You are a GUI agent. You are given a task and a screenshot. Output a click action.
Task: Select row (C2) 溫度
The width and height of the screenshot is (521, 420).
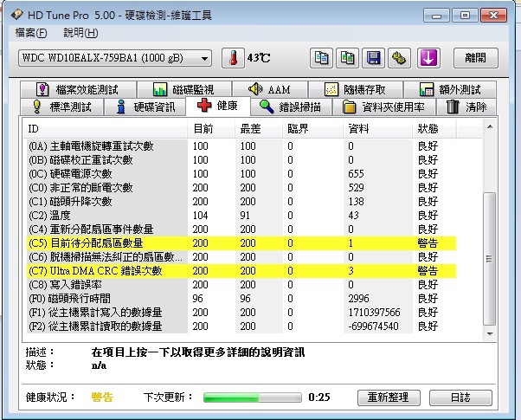[241, 216]
